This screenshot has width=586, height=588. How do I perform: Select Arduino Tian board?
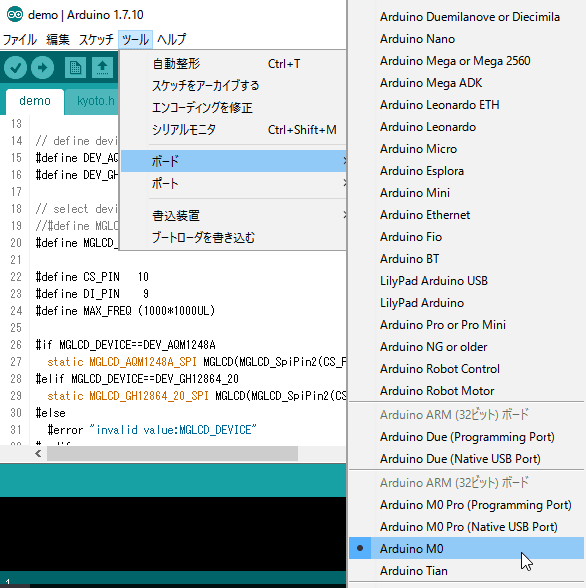(x=466, y=571)
